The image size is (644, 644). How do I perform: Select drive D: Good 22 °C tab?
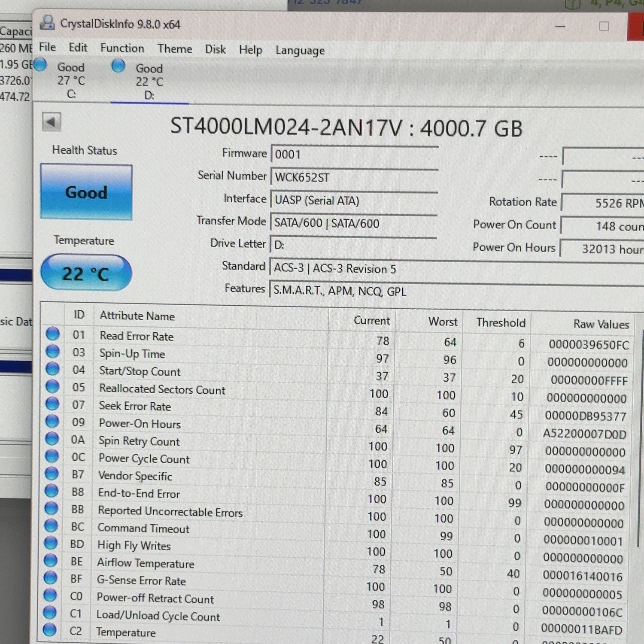pos(149,82)
